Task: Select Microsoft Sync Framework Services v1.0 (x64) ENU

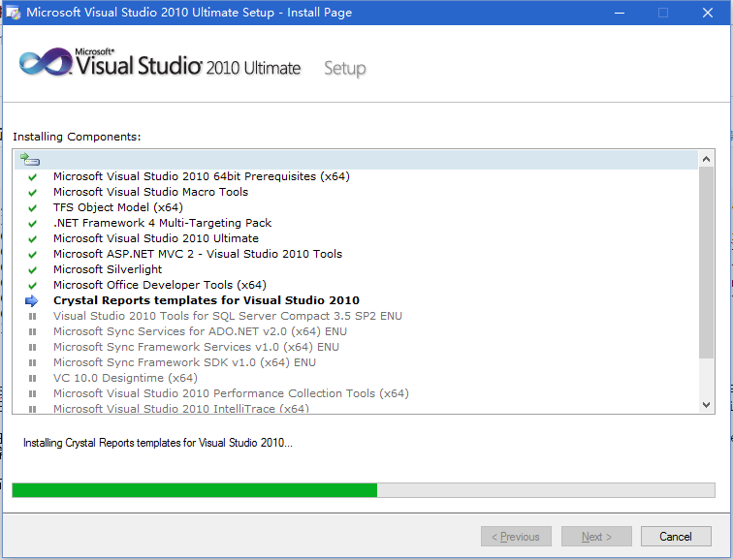Action: (196, 347)
